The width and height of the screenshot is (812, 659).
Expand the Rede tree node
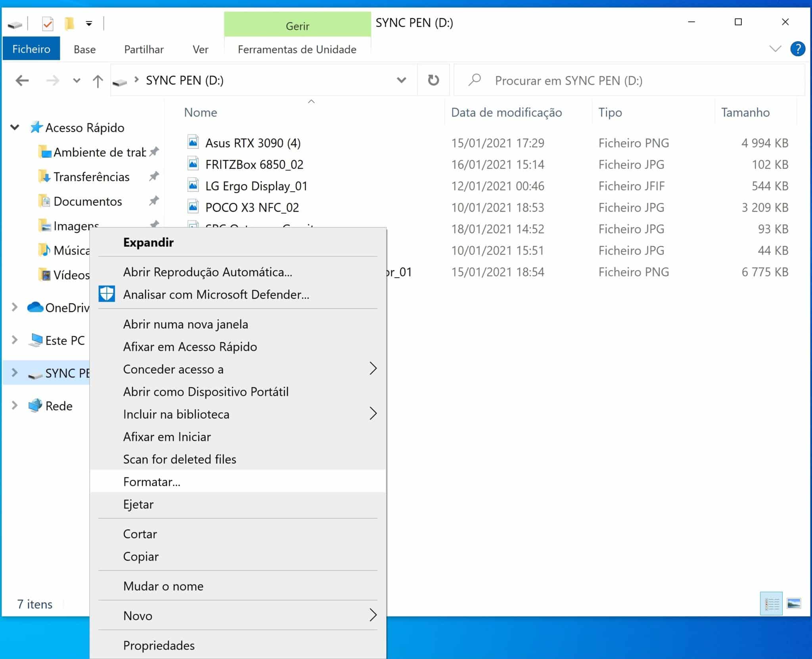coord(15,406)
